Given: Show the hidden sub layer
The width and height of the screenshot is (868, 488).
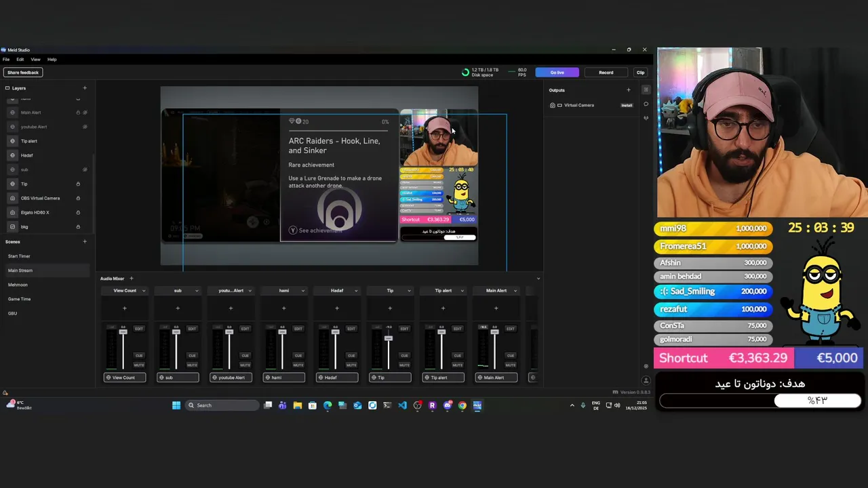Looking at the screenshot, I should [x=85, y=169].
